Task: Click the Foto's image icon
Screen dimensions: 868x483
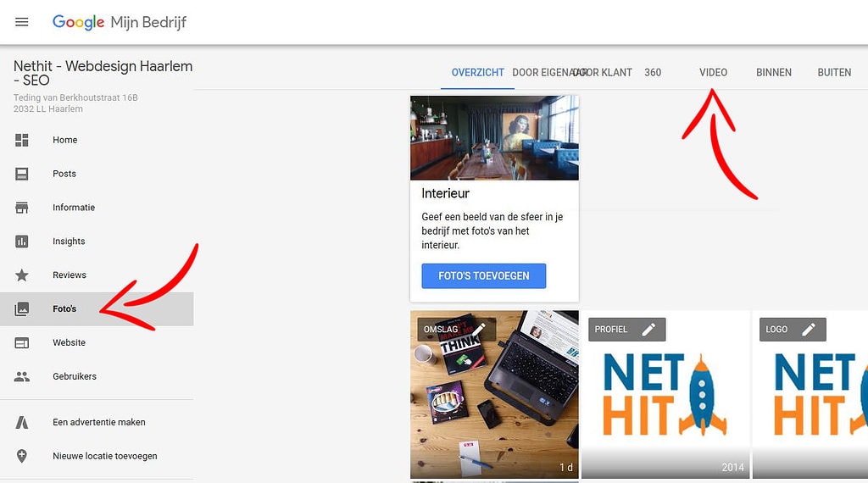Action: click(21, 308)
